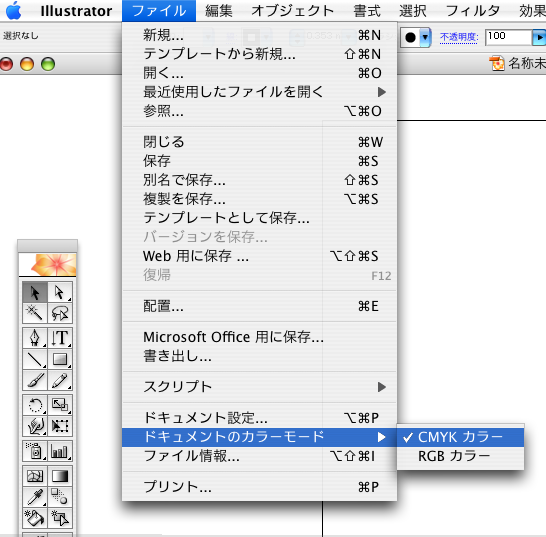Choose CMYK カラー color mode
This screenshot has height=537, width=546.
pos(460,437)
